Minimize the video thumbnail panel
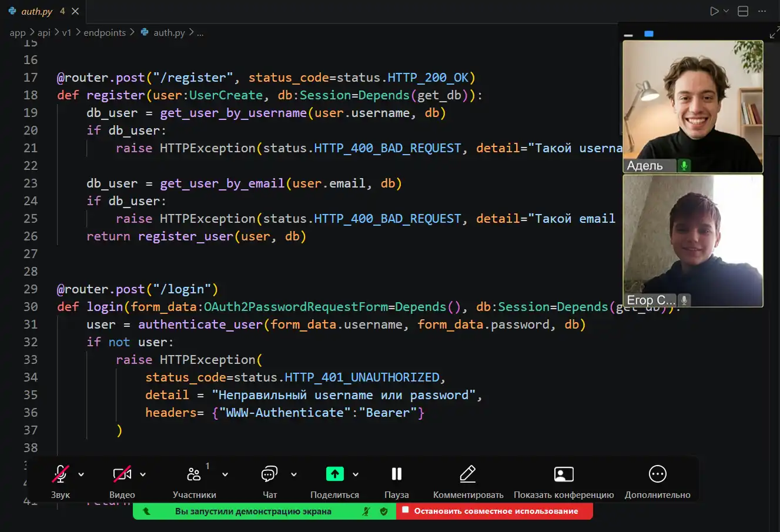The height and width of the screenshot is (532, 780). click(628, 35)
